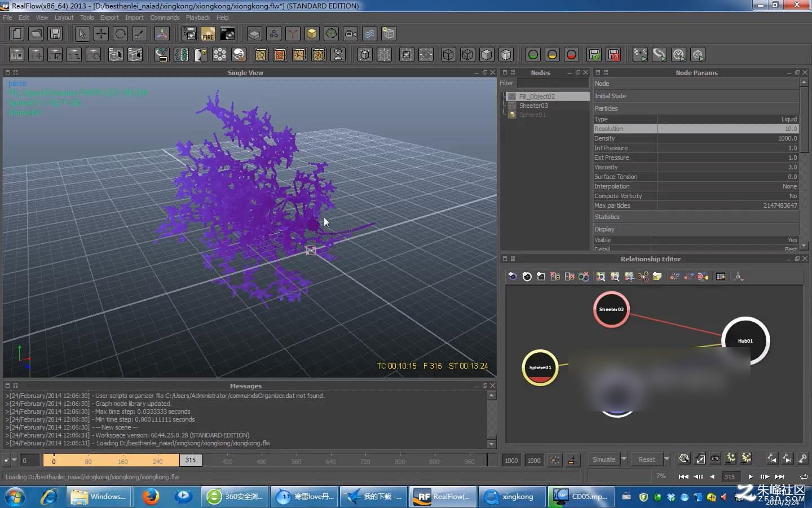
Task: Click the Reset button
Action: pyautogui.click(x=647, y=459)
